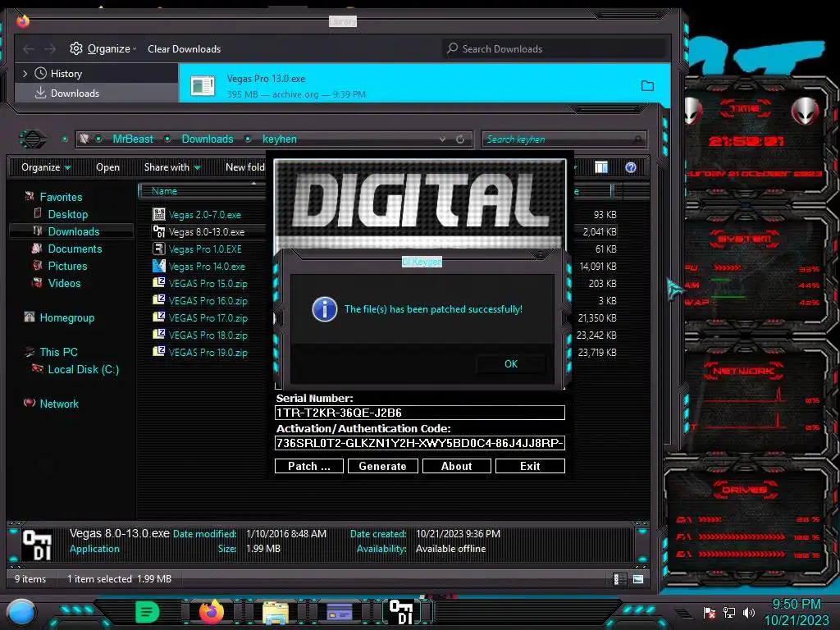Select This PC in the navigation pane
This screenshot has width=840, height=630.
58,352
